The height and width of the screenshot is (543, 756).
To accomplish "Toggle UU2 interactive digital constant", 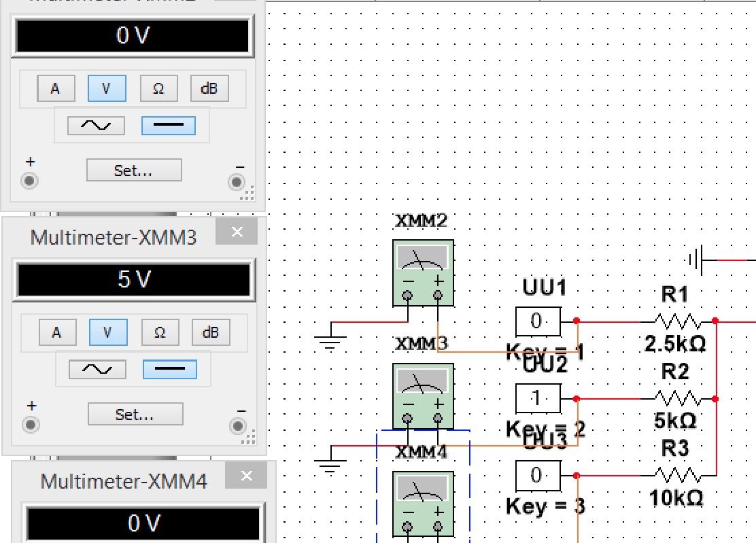I will (x=537, y=398).
